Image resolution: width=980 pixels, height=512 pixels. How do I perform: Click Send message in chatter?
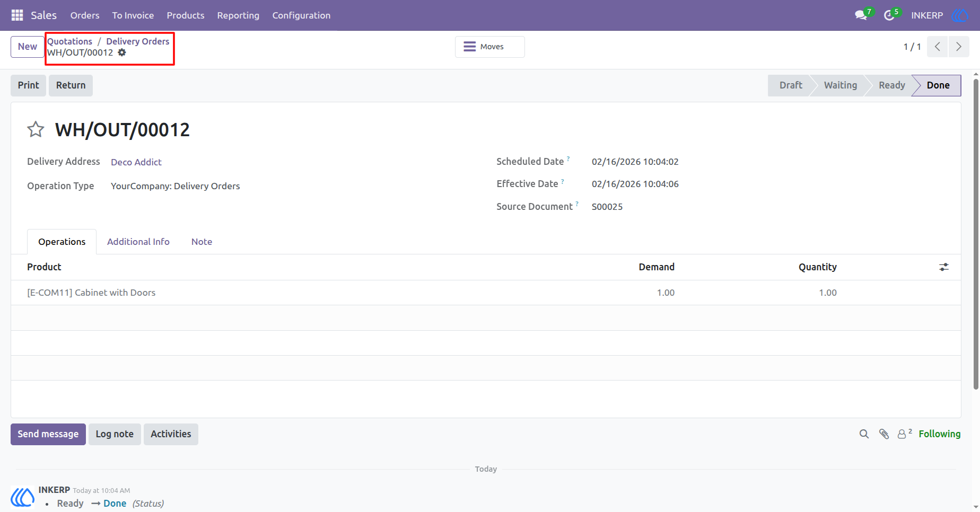pos(48,434)
